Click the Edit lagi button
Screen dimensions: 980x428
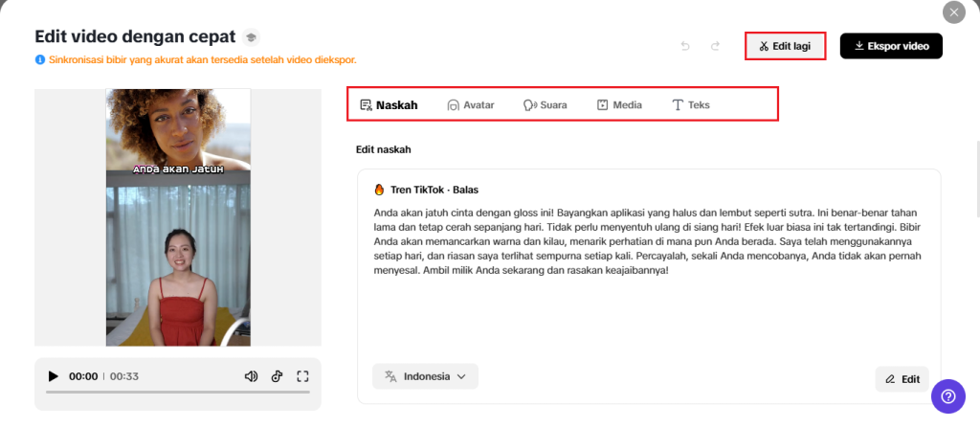pos(785,46)
